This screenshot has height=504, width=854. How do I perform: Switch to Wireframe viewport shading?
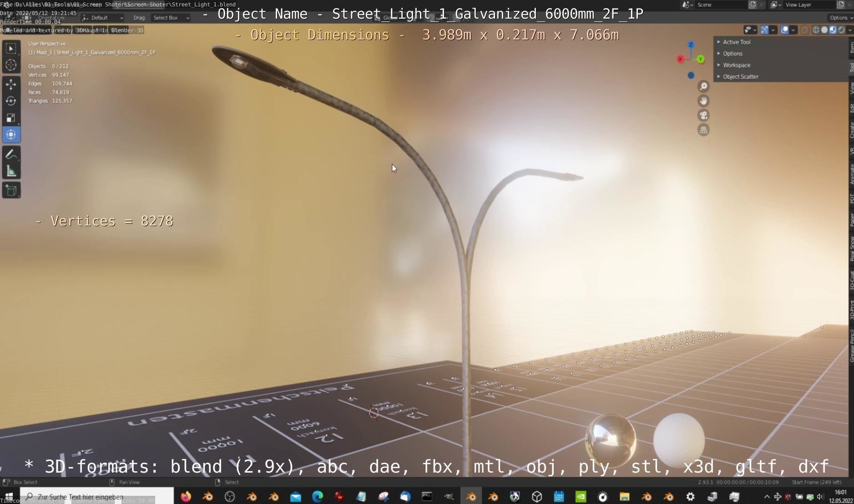816,30
